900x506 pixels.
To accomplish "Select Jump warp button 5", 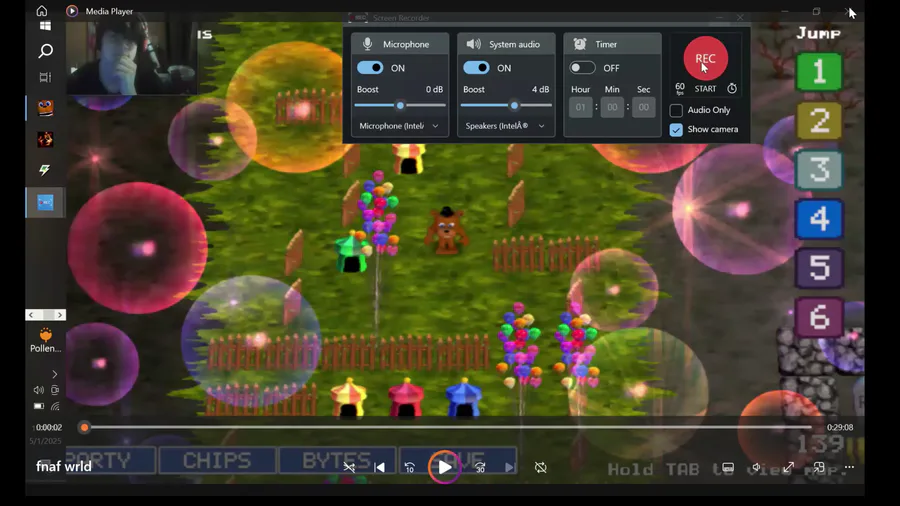I will 819,268.
